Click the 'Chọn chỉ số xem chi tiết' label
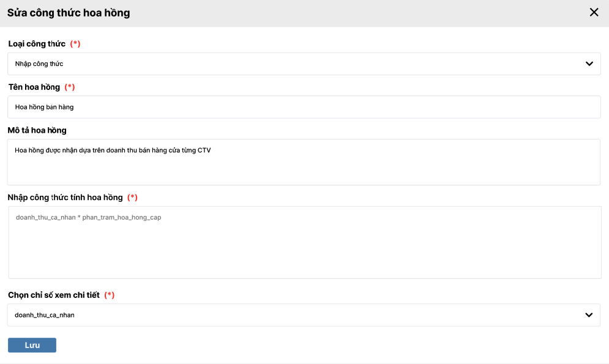 click(54, 295)
